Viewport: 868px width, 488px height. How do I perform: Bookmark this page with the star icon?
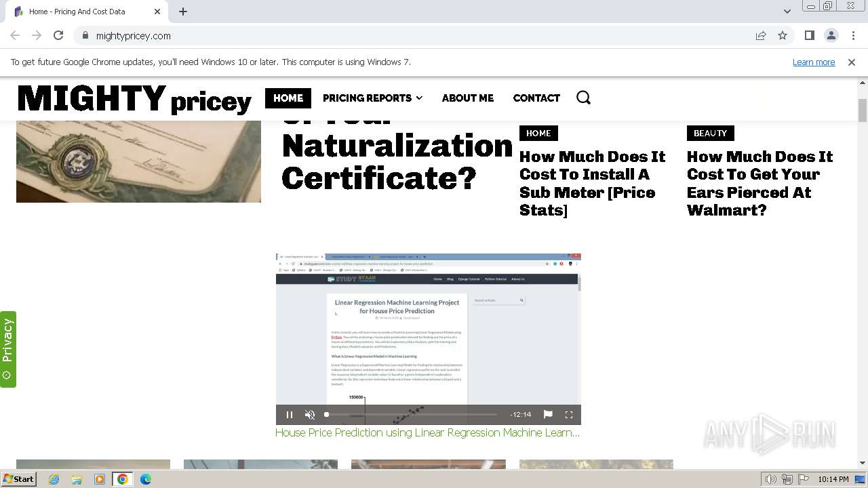click(x=783, y=36)
